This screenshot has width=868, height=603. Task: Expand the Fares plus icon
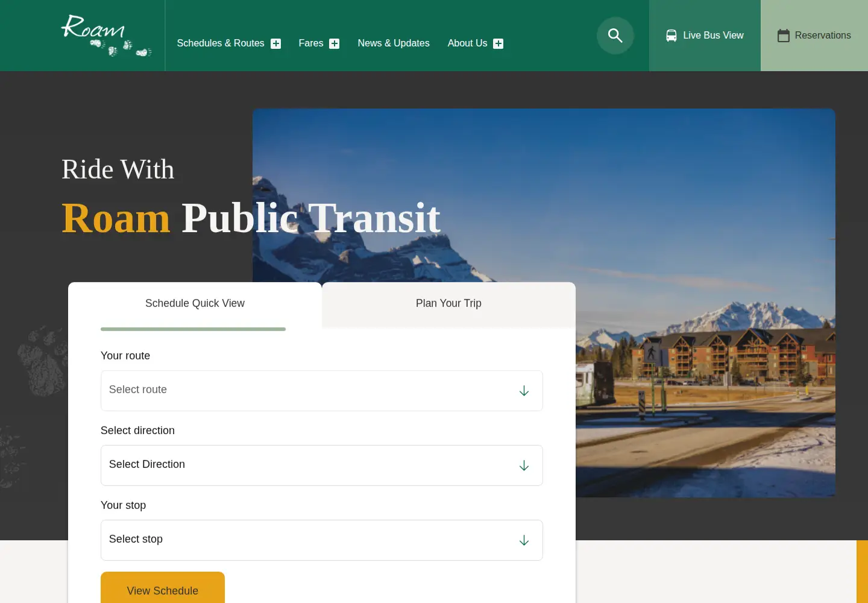coord(335,43)
